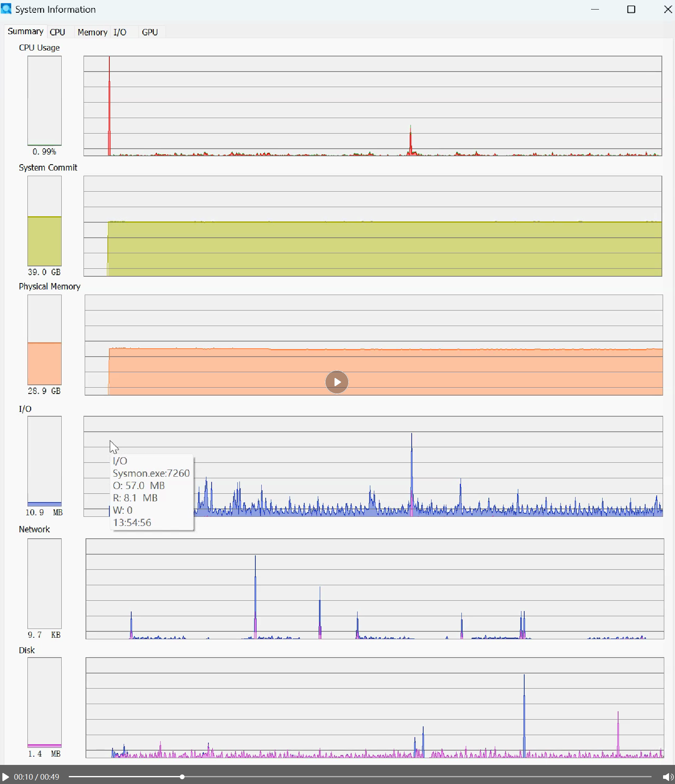This screenshot has height=784, width=675.
Task: Play the video from the control bar
Action: pos(6,777)
